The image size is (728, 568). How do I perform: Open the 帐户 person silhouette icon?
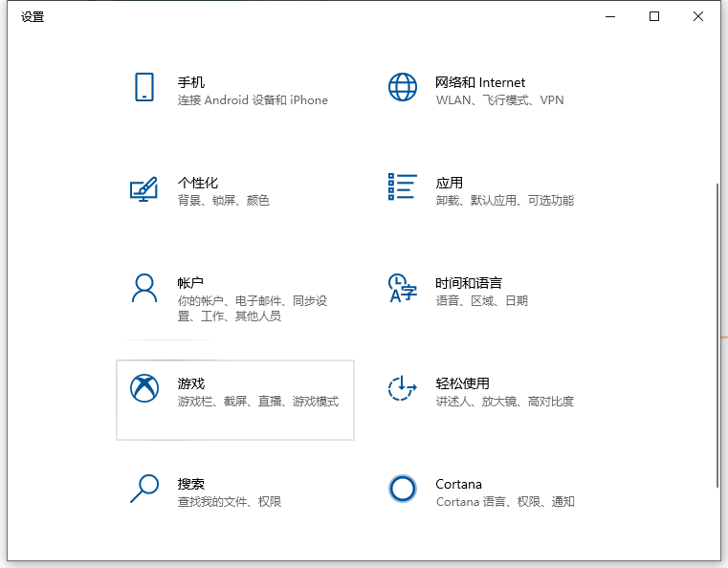[143, 288]
